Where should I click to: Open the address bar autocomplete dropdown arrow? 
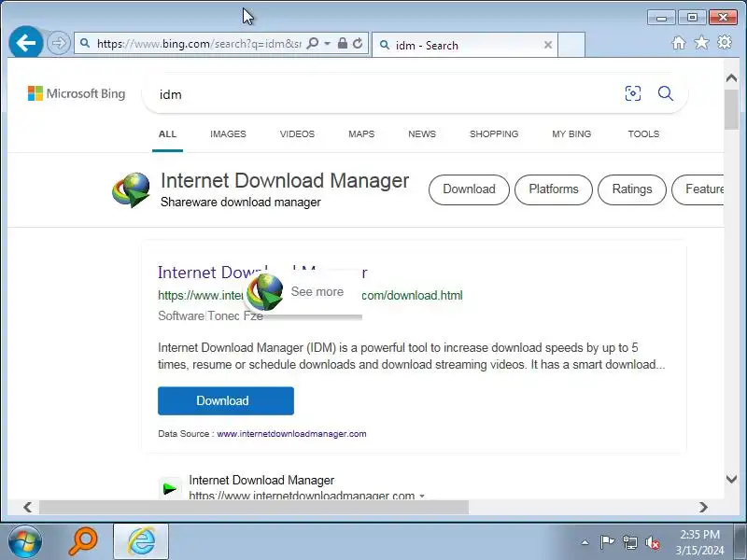tap(328, 44)
